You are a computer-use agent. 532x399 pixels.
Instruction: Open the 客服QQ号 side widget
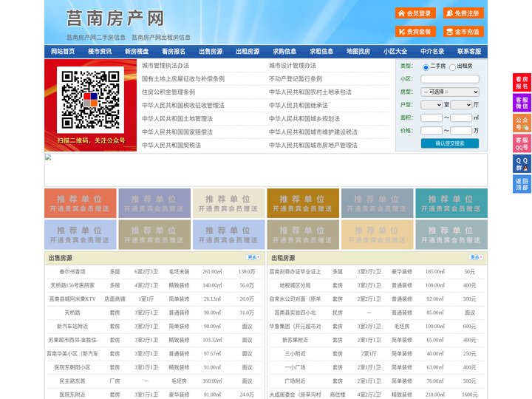pos(522,143)
